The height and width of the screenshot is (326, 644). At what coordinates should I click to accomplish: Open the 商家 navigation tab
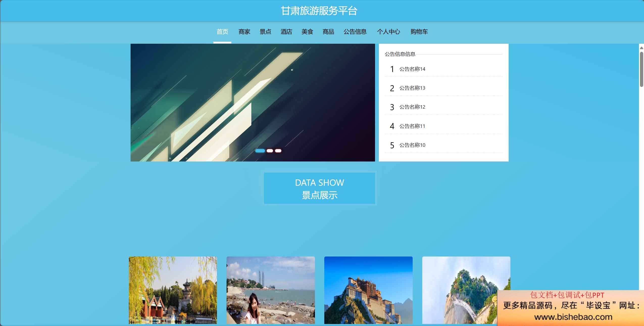[244, 32]
